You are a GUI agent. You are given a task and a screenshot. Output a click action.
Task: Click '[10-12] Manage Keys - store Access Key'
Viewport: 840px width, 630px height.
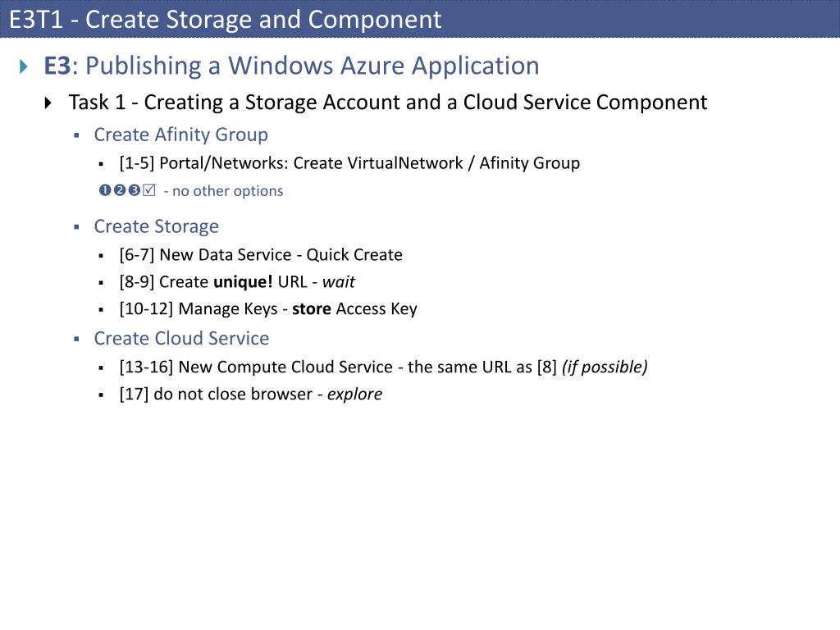coord(268,309)
